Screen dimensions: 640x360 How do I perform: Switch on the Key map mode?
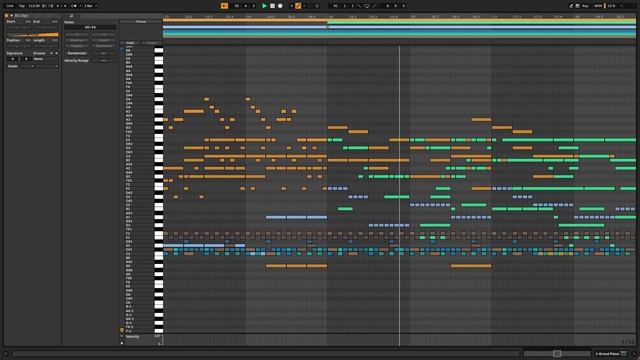[x=585, y=6]
